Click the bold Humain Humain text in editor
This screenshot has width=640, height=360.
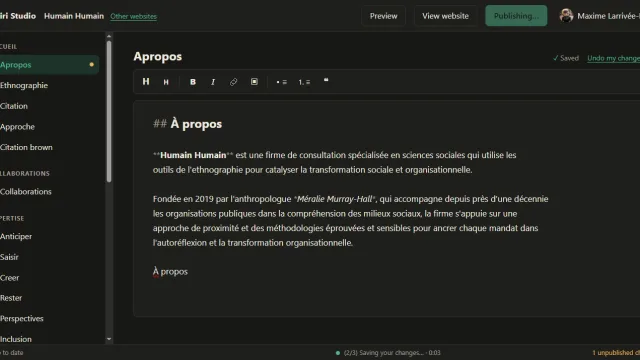point(193,155)
